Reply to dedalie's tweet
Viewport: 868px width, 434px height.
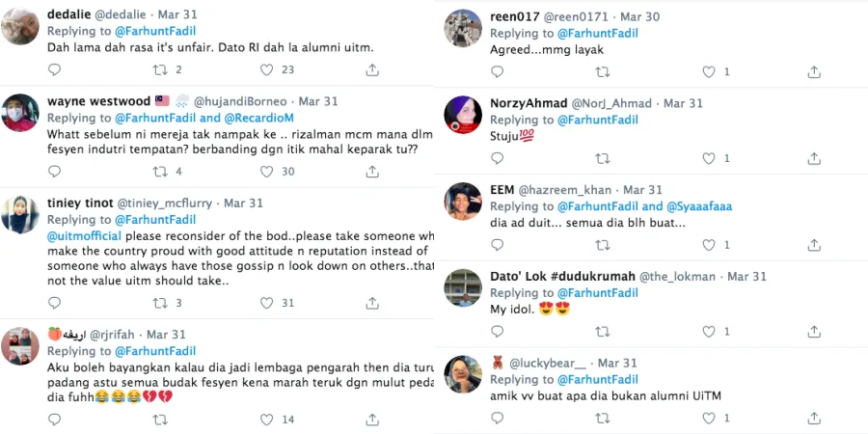tap(54, 69)
